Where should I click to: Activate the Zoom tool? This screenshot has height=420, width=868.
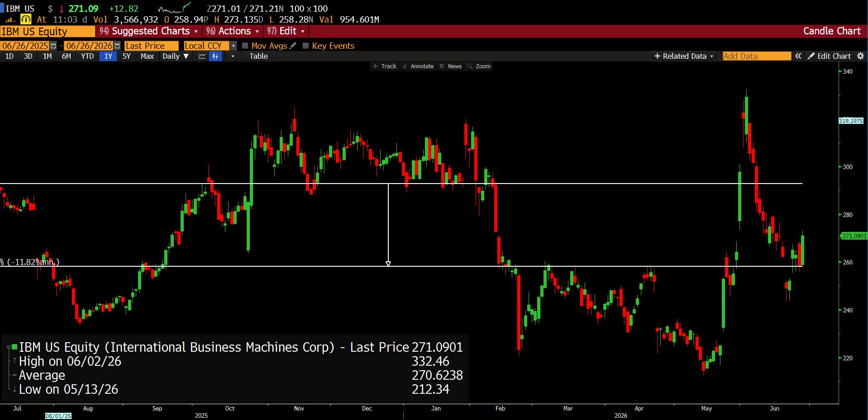click(x=479, y=66)
